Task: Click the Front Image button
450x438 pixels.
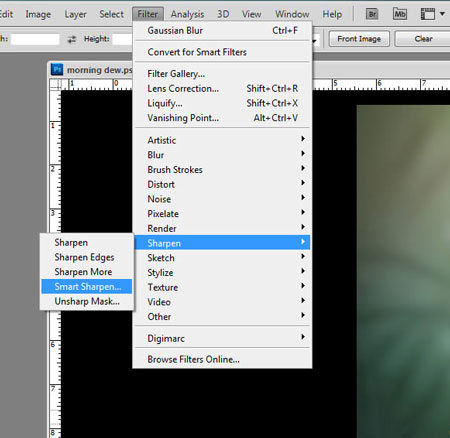Action: click(359, 39)
